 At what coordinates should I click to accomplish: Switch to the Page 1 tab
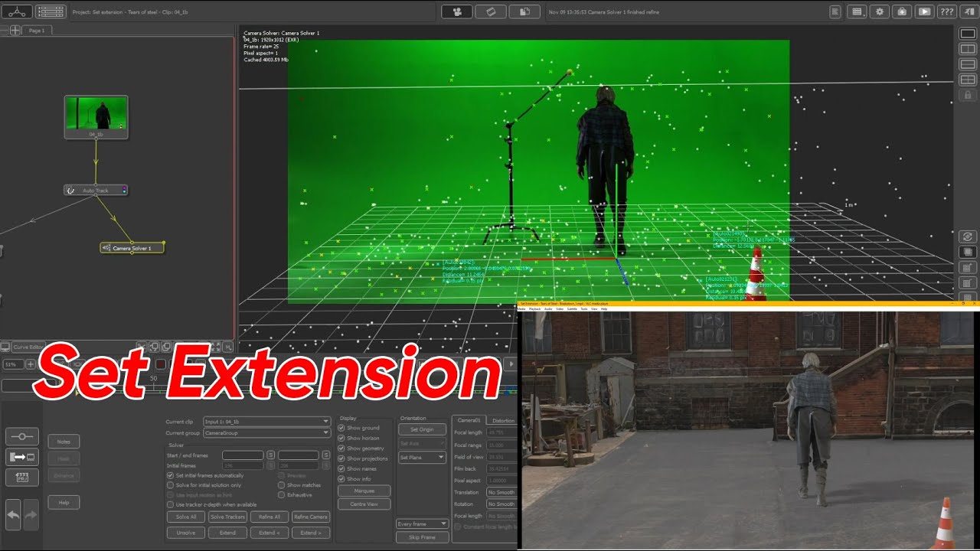(x=35, y=31)
